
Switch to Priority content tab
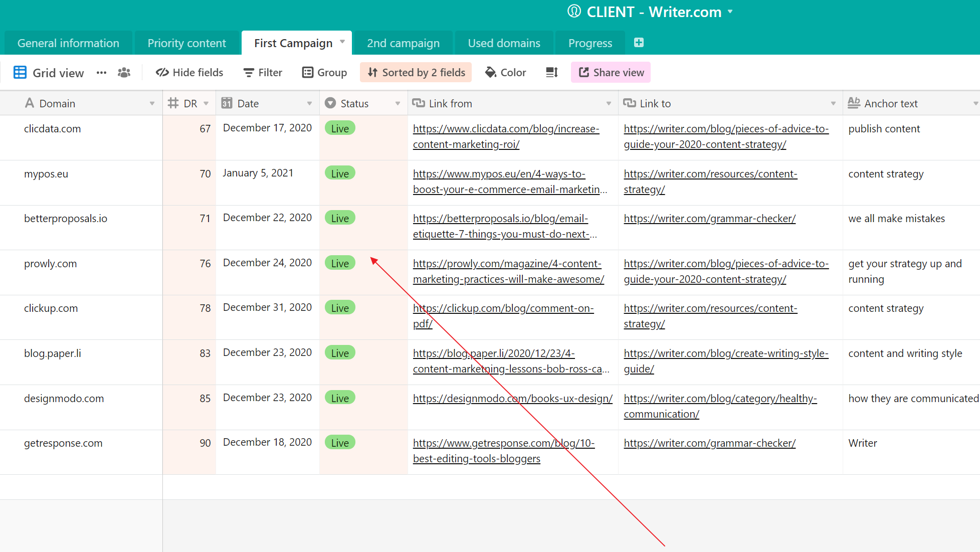point(186,43)
